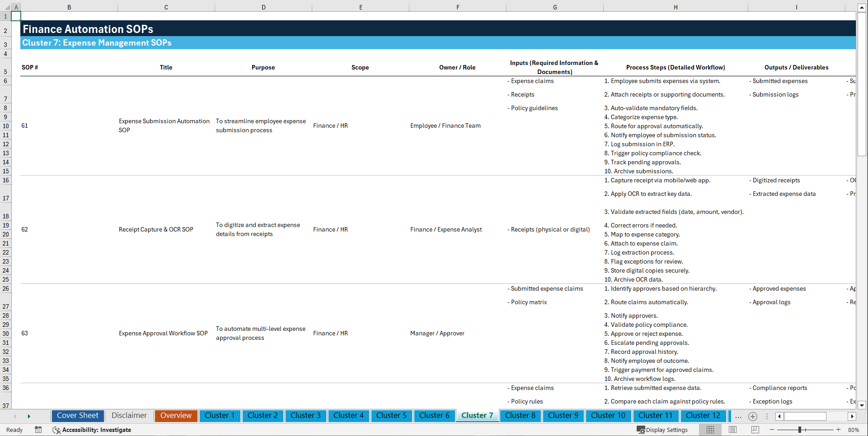Open the Accessibility checker icon
The width and height of the screenshot is (868, 436).
[x=56, y=430]
